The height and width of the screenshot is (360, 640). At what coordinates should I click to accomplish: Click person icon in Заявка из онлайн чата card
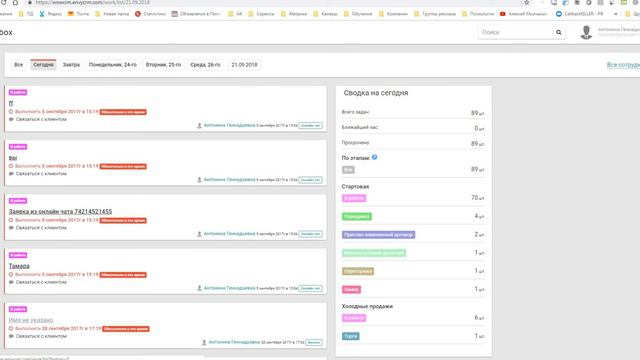coord(199,234)
